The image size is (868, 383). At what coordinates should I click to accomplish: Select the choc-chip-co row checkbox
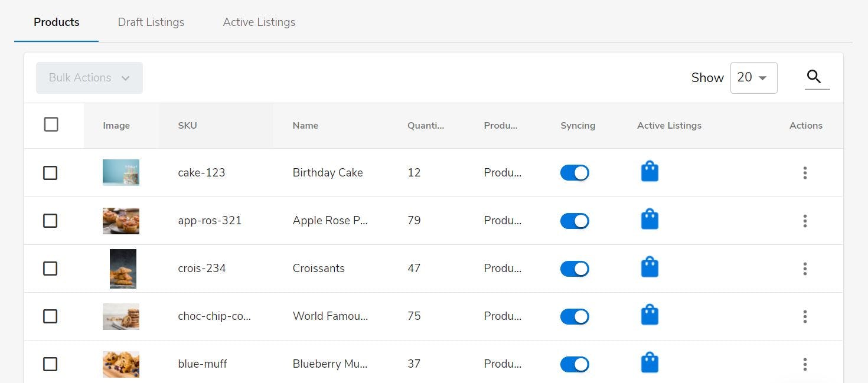pyautogui.click(x=50, y=316)
